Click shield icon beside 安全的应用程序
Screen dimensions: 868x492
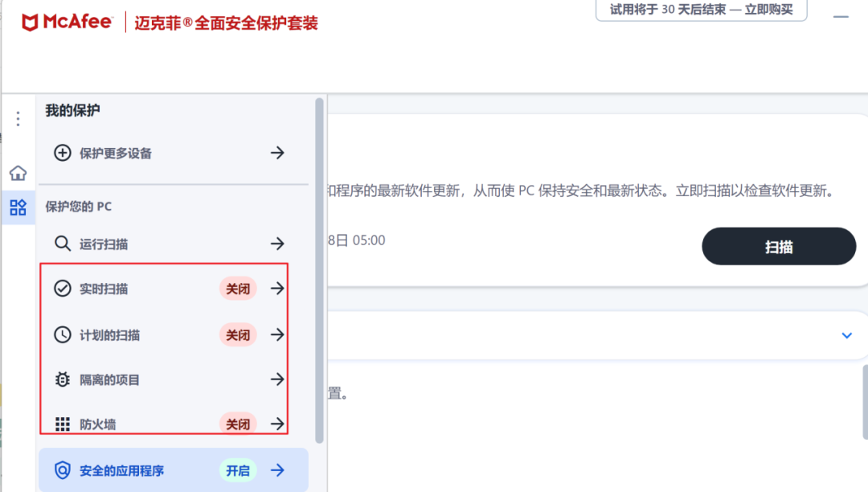click(x=63, y=470)
